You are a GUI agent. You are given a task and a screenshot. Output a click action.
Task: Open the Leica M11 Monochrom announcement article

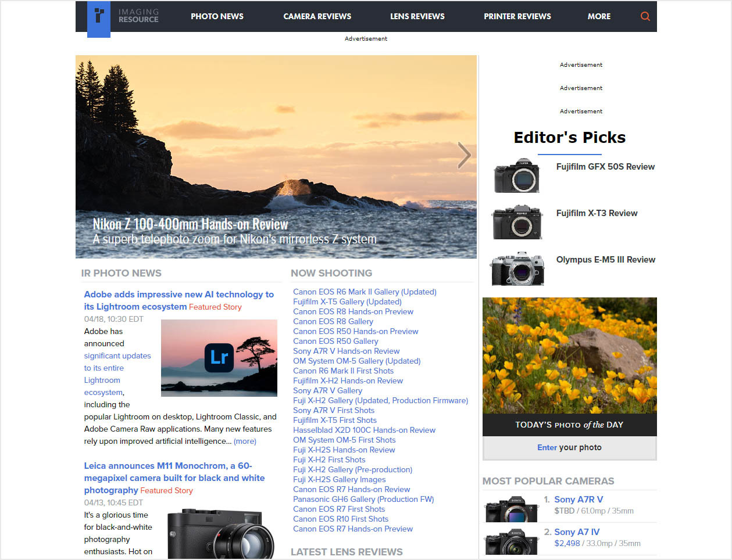point(176,478)
